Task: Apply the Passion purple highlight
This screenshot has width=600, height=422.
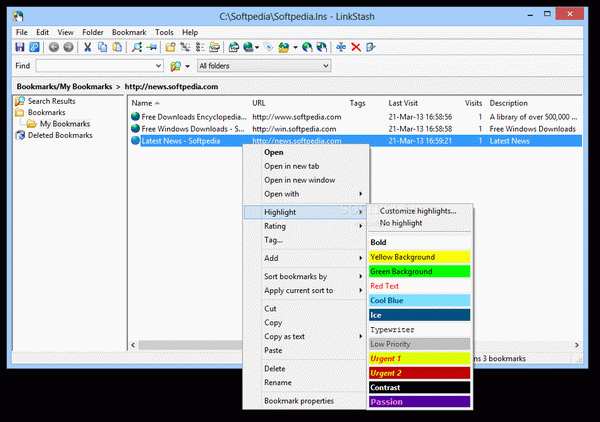Action: coord(419,402)
